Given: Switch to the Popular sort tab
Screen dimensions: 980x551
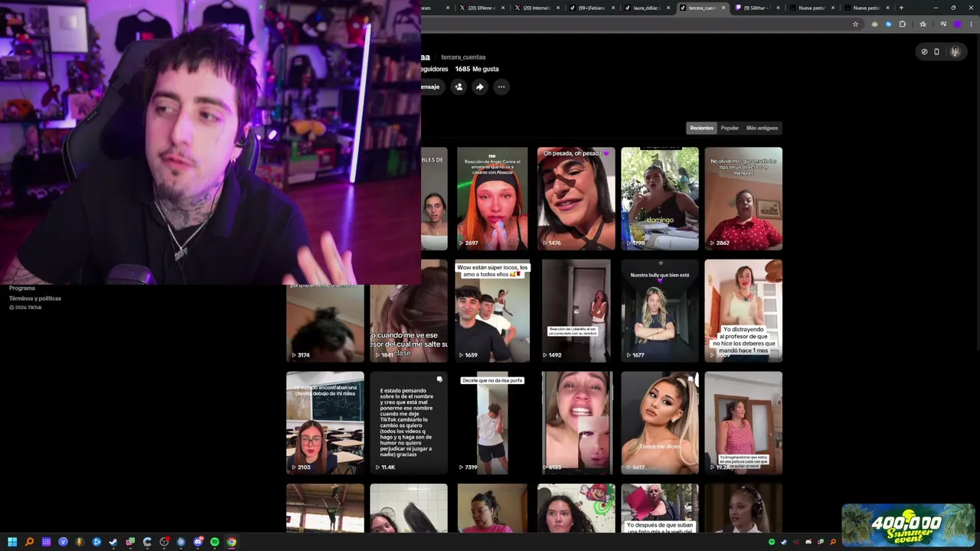Looking at the screenshot, I should pyautogui.click(x=730, y=128).
